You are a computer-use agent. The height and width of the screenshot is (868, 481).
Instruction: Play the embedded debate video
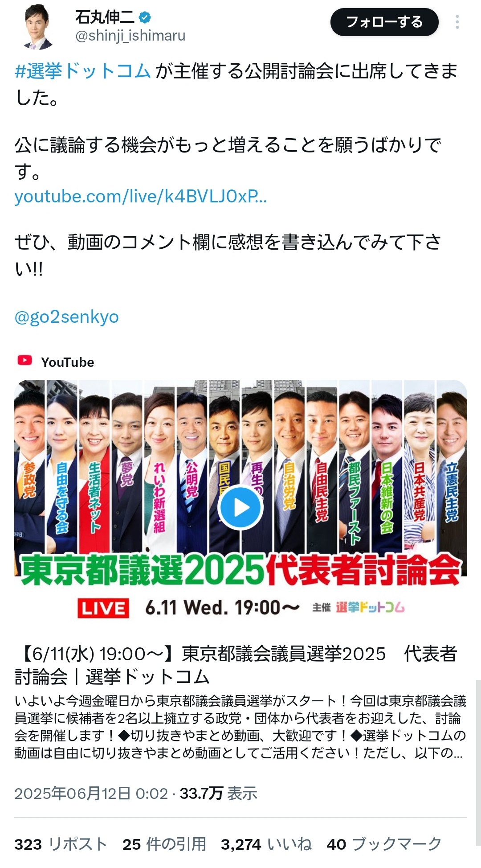pyautogui.click(x=241, y=508)
